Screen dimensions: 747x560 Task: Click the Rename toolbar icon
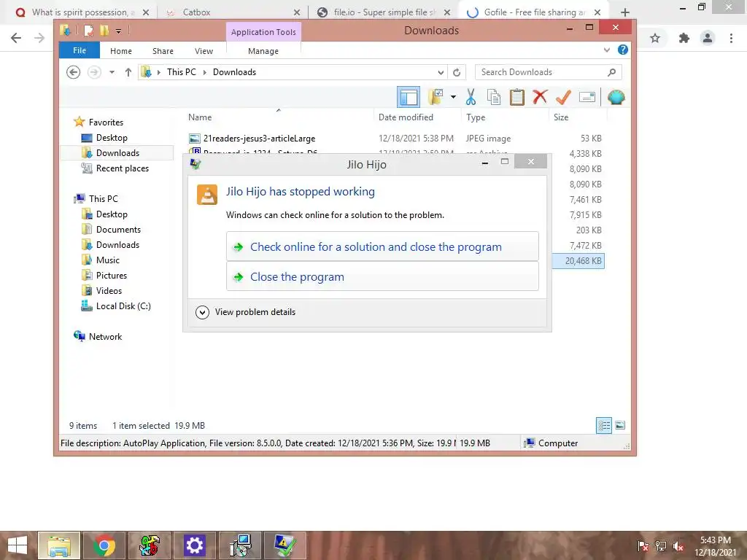pyautogui.click(x=587, y=97)
